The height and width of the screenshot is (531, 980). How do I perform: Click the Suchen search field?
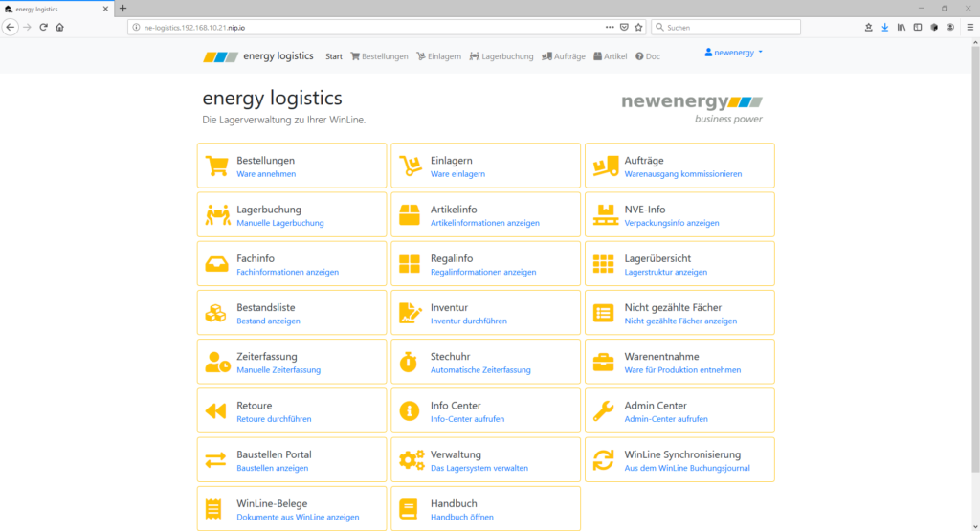[725, 28]
